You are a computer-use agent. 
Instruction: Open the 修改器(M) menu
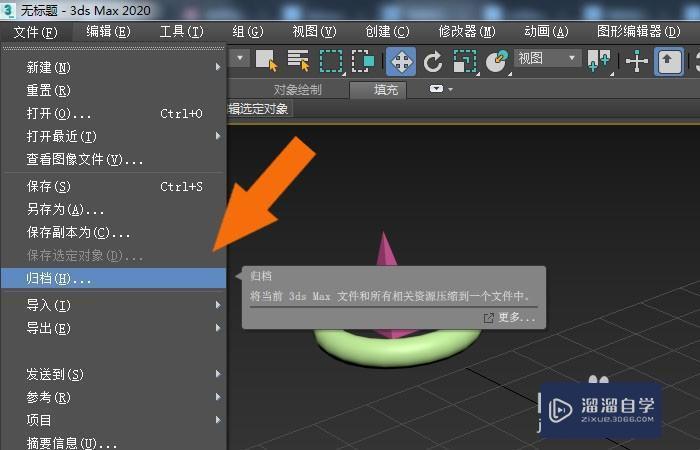[x=467, y=32]
